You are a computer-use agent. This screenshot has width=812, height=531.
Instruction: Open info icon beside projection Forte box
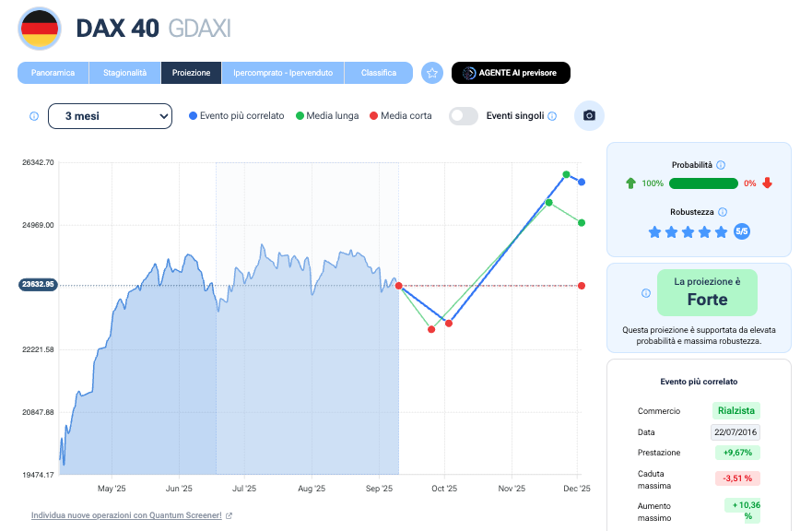click(646, 293)
